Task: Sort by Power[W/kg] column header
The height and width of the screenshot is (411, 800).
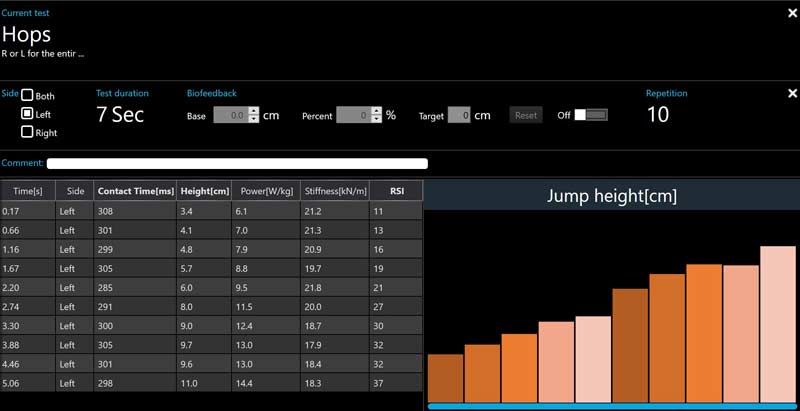Action: point(266,191)
